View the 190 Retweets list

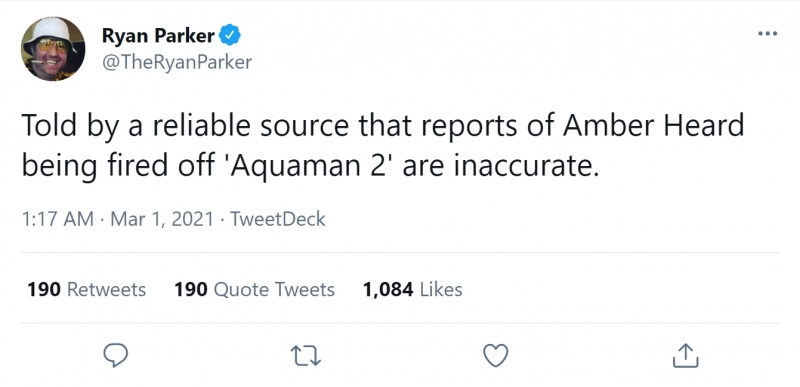pyautogui.click(x=86, y=290)
